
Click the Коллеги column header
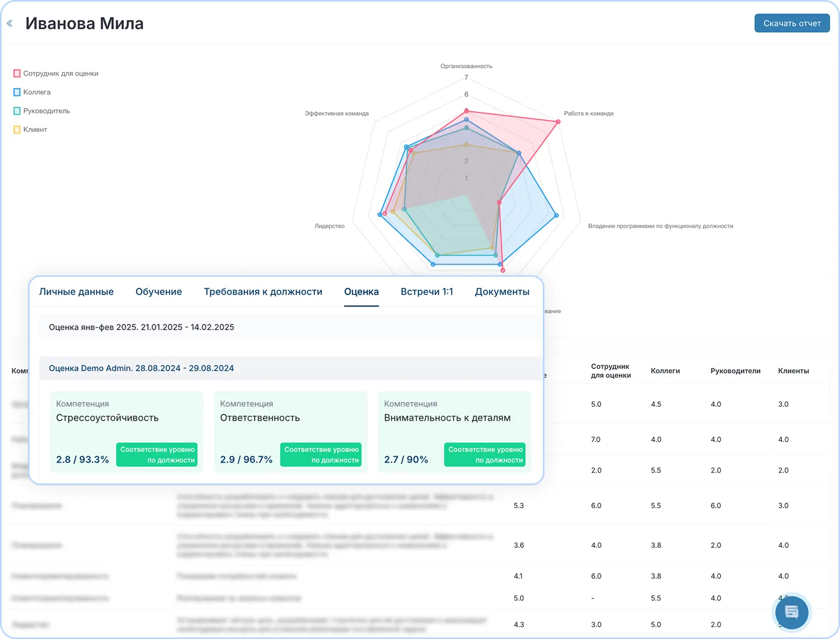665,371
